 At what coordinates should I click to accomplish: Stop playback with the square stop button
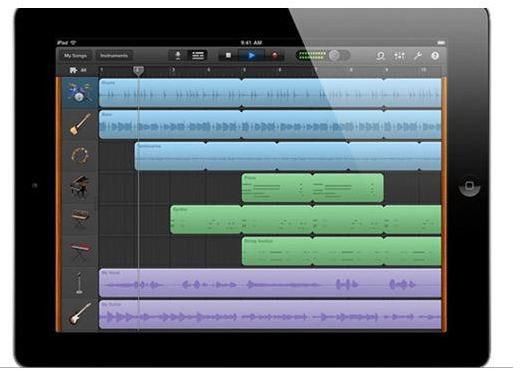tap(228, 55)
